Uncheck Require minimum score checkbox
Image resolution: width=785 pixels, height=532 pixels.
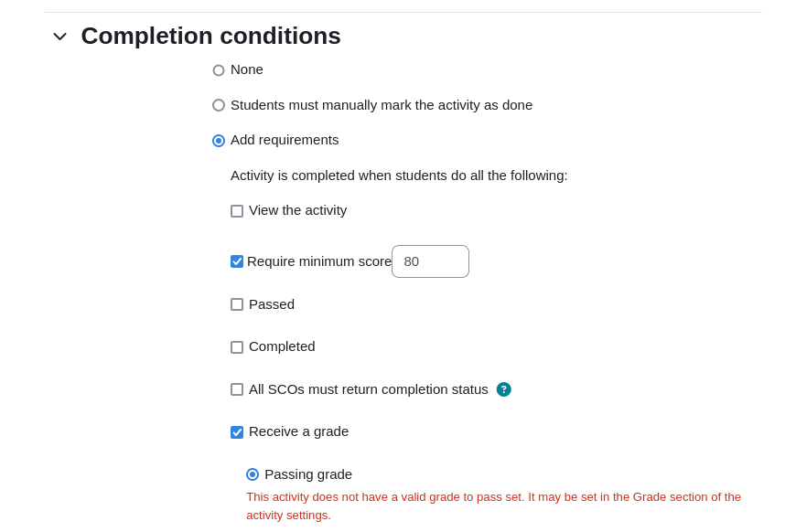click(x=237, y=261)
